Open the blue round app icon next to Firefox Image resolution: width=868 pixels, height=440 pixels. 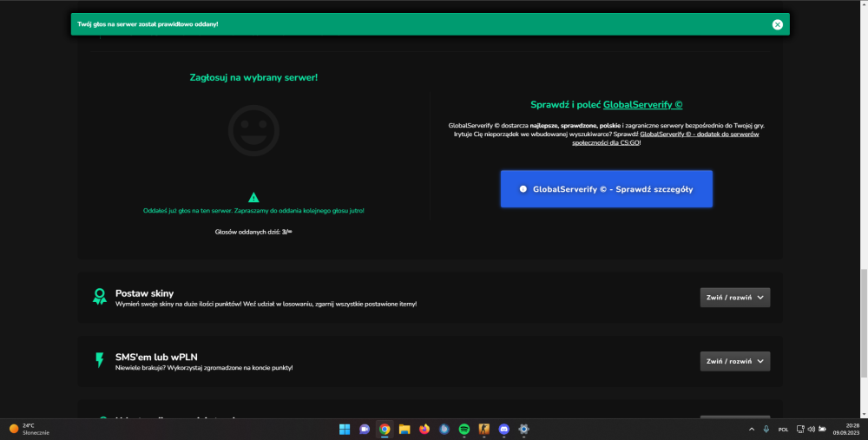pyautogui.click(x=444, y=430)
